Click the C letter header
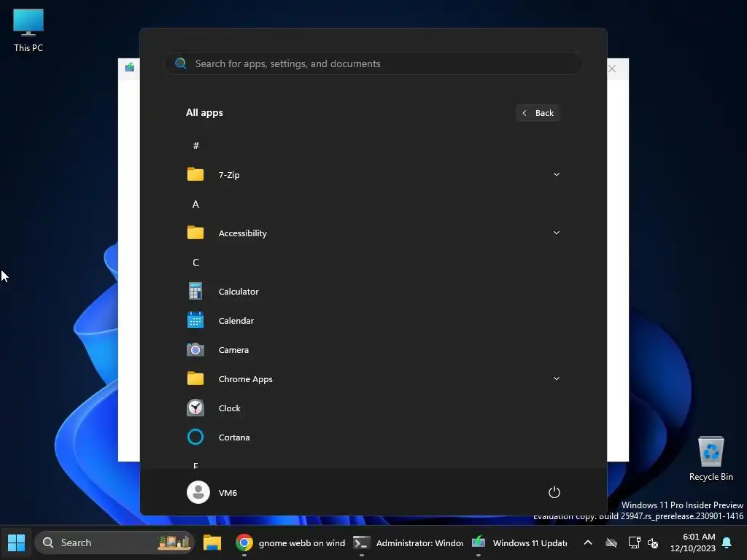Image resolution: width=747 pixels, height=560 pixels. pyautogui.click(x=196, y=262)
